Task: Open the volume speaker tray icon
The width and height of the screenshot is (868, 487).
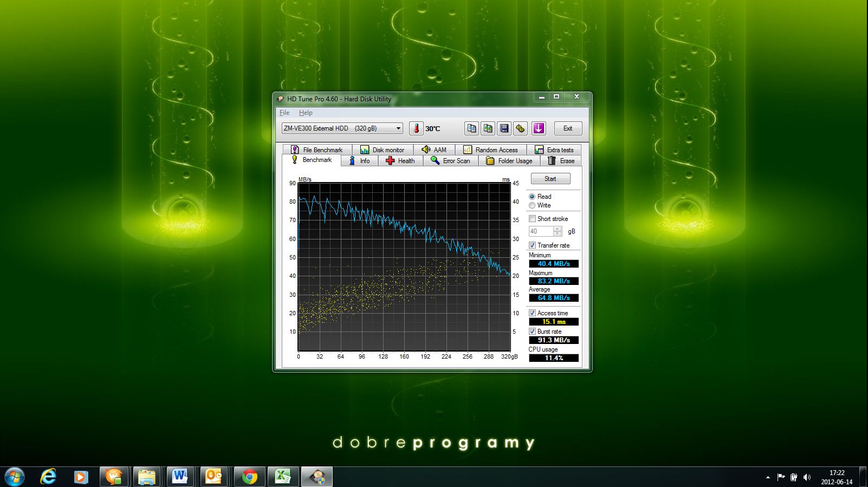Action: [807, 477]
